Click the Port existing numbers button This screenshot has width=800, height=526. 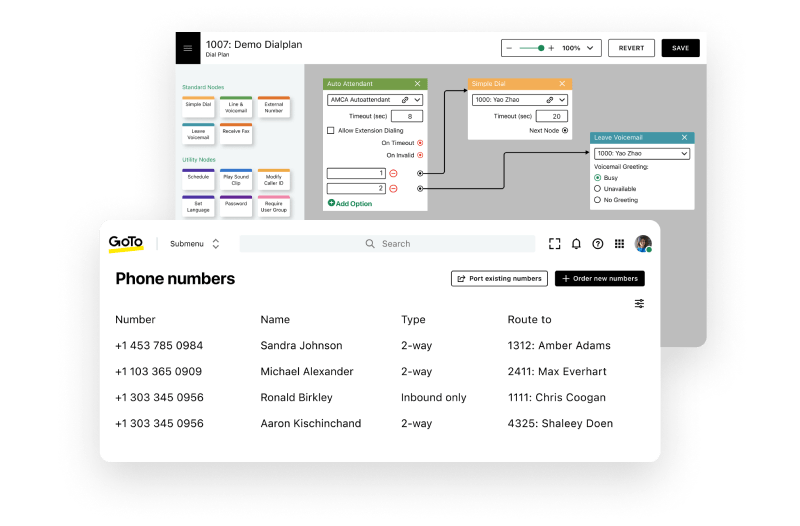[499, 278]
